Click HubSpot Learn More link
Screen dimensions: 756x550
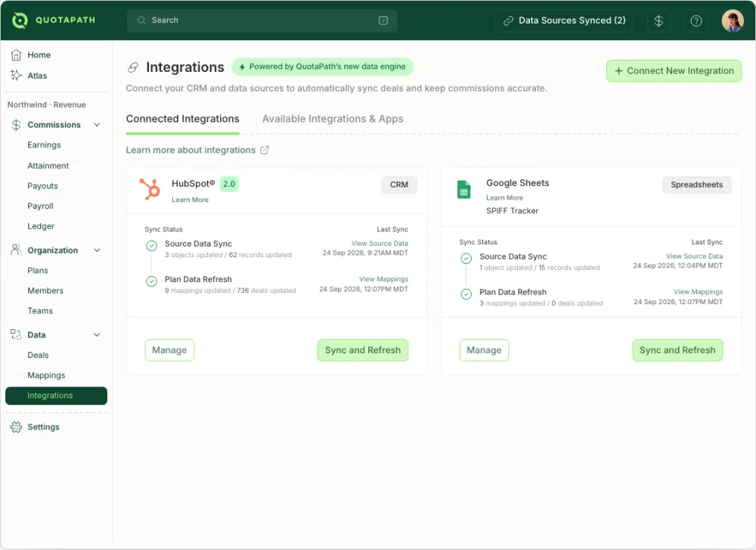coord(190,200)
